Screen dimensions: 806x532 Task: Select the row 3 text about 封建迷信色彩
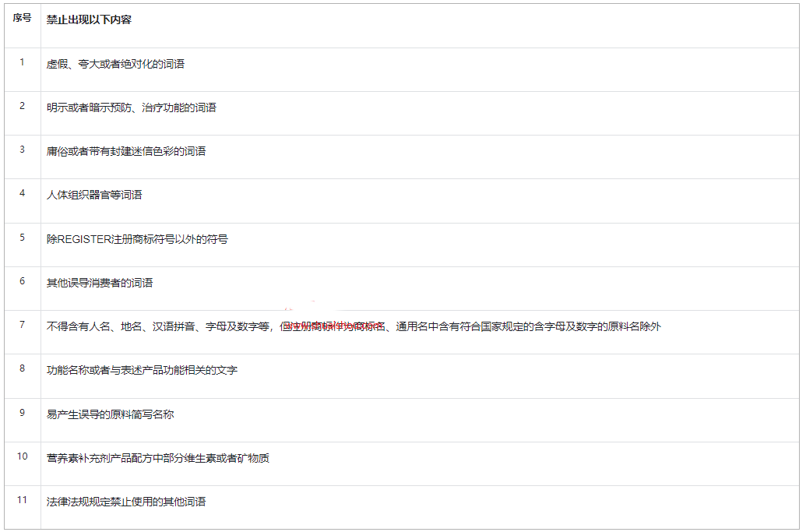click(x=125, y=151)
